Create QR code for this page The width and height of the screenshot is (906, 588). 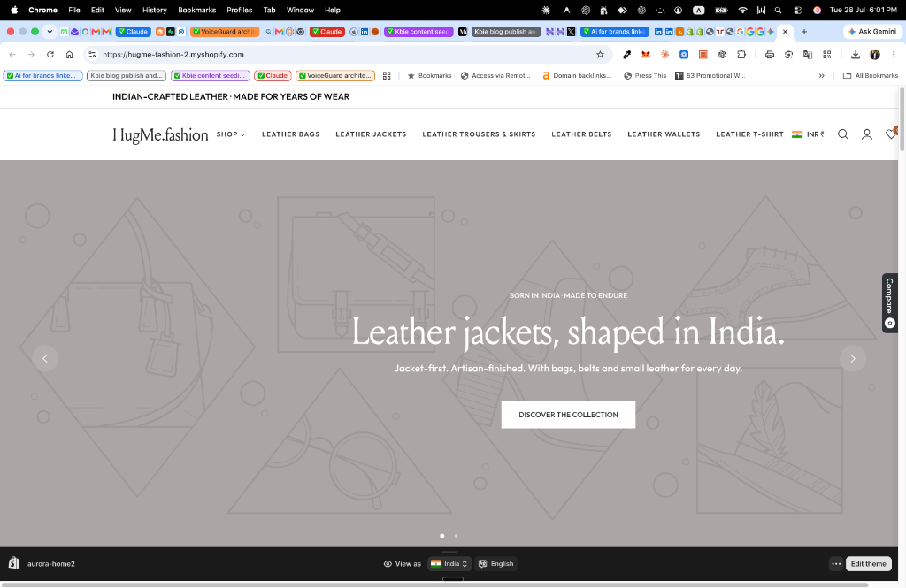[x=827, y=54]
